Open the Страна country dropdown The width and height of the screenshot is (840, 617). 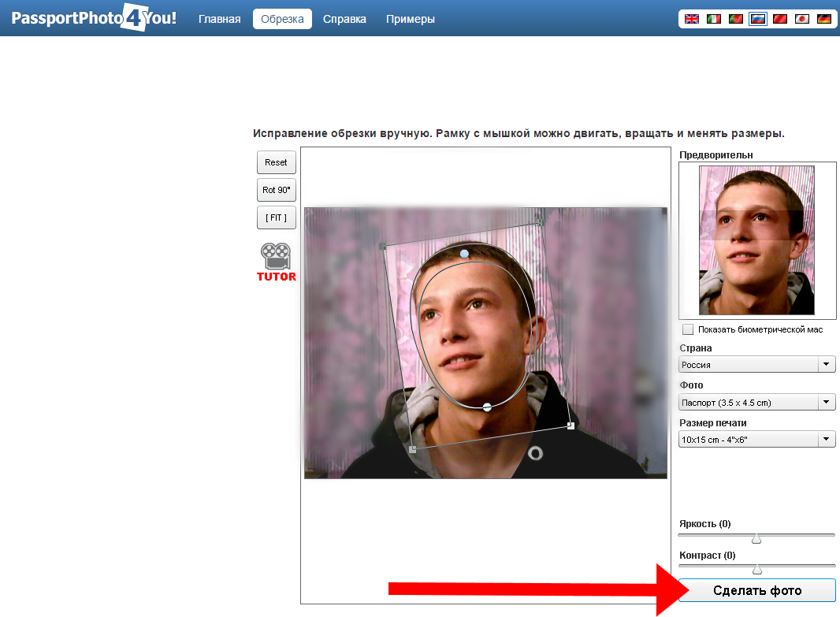(756, 365)
